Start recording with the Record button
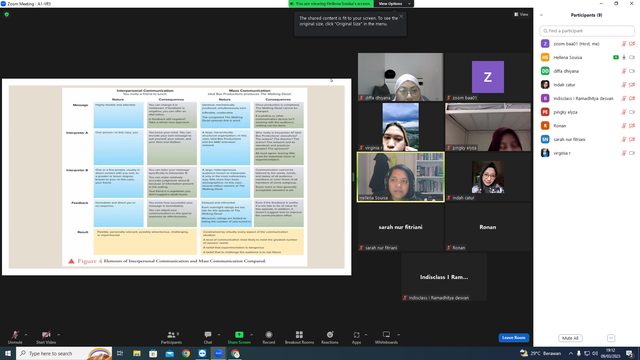This screenshot has height=360, width=640. point(269,337)
